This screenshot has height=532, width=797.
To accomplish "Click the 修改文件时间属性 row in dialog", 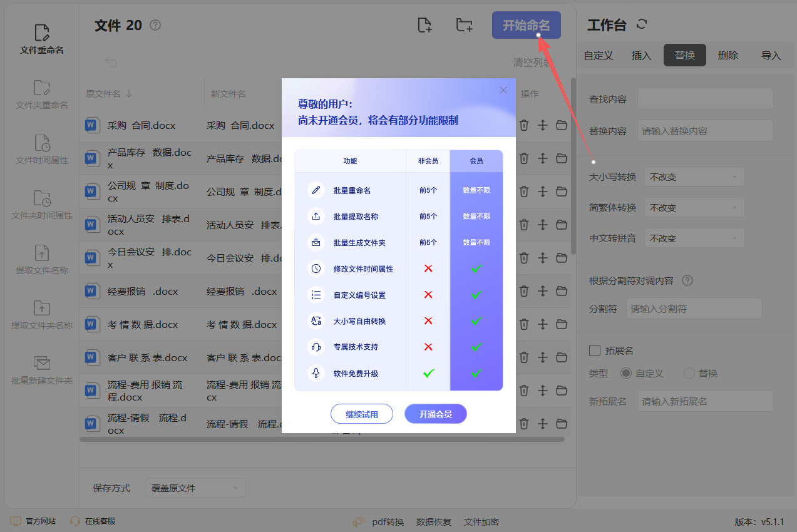I will pos(399,269).
